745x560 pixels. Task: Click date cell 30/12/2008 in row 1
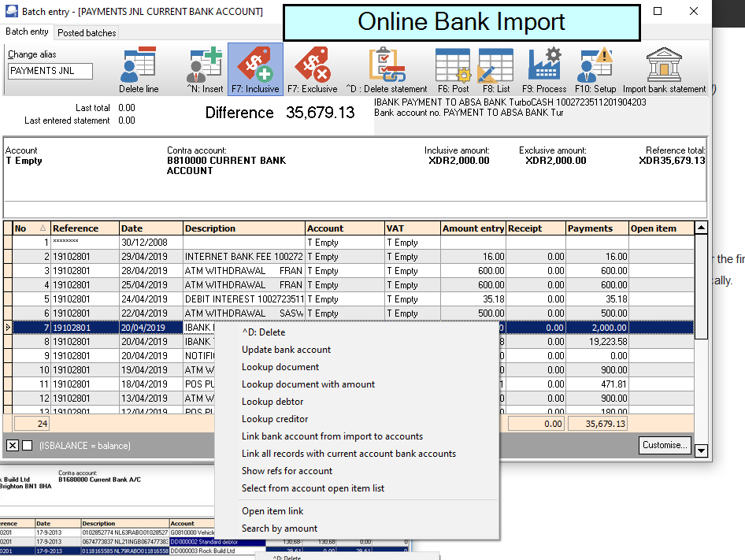click(x=150, y=243)
